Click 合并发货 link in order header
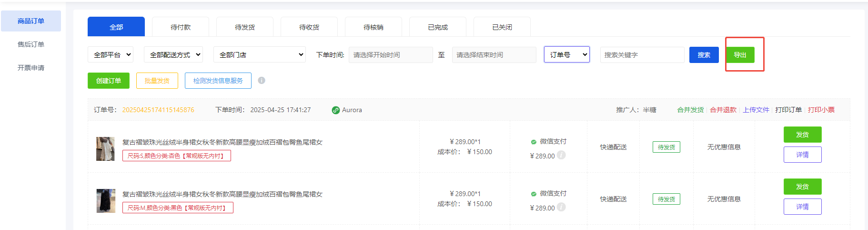The width and height of the screenshot is (868, 230). (690, 110)
